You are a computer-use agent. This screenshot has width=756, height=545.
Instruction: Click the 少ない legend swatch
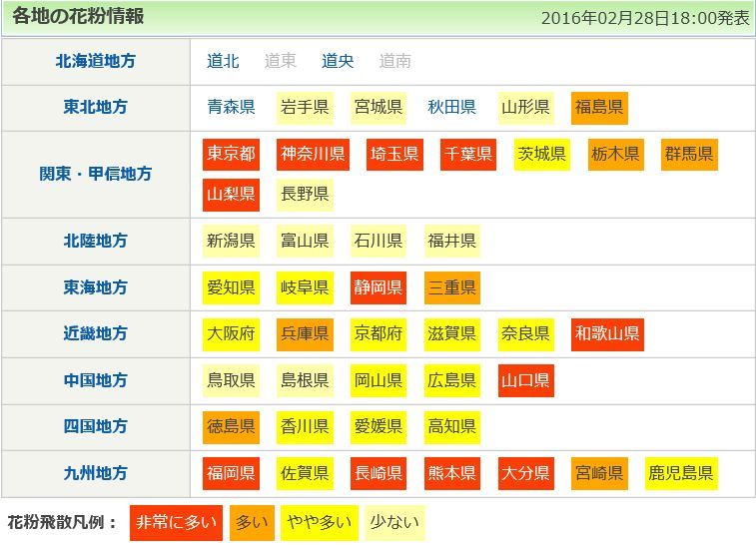[x=392, y=522]
